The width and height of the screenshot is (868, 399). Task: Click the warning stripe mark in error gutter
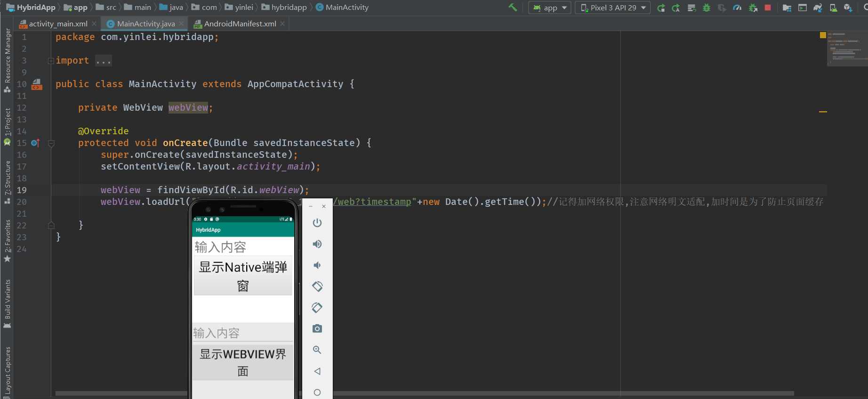823,112
